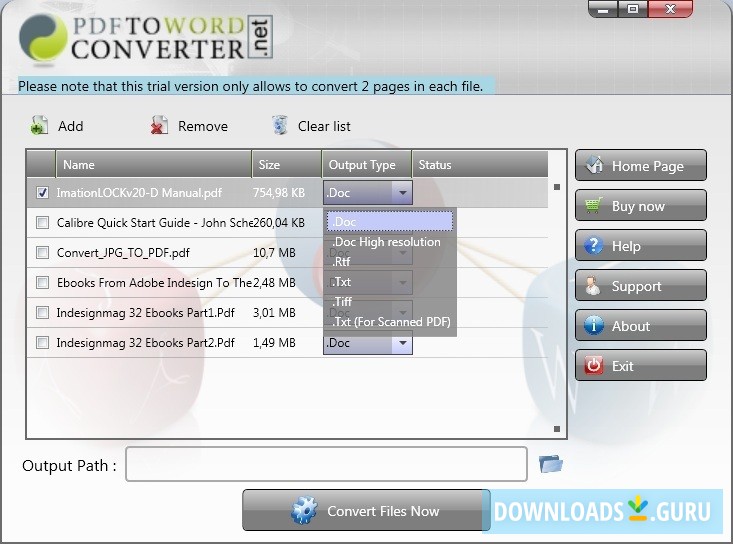Check the Calibre Quick Start Guide checkbox
This screenshot has width=733, height=544.
pyautogui.click(x=43, y=222)
